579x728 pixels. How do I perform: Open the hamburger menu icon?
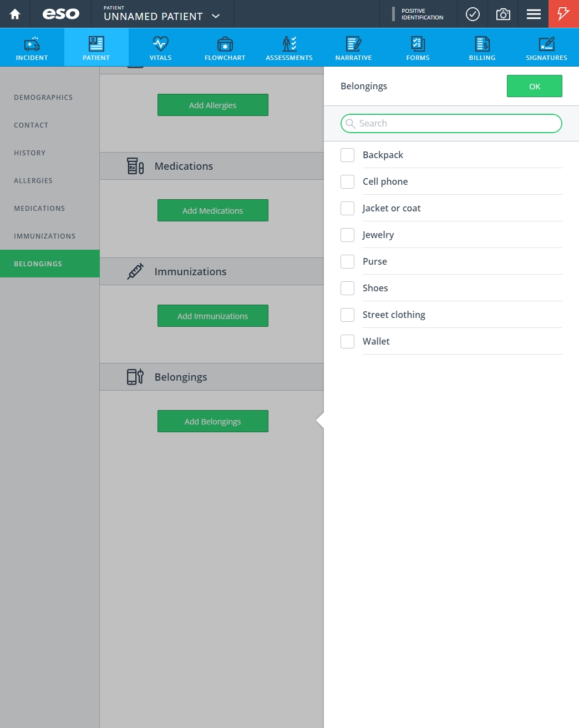pos(534,14)
